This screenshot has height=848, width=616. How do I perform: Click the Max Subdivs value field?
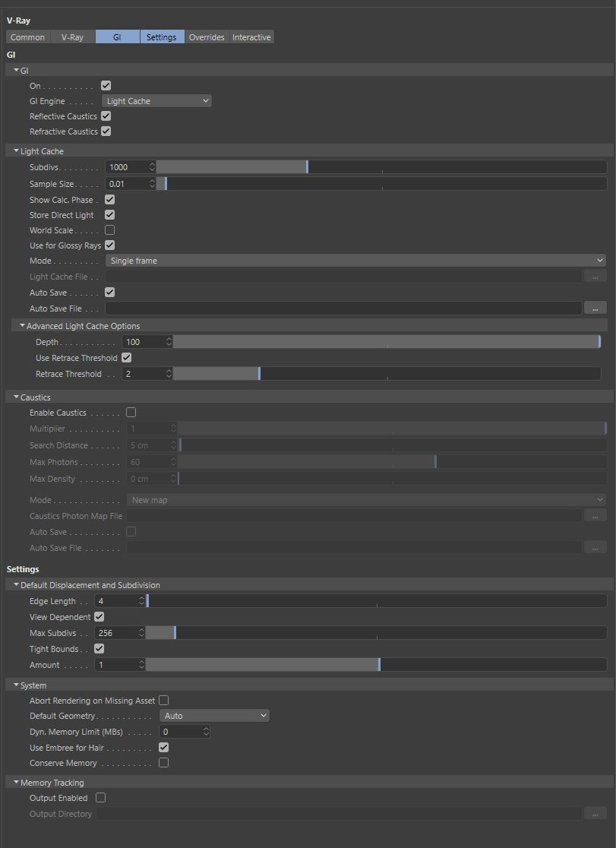point(115,633)
